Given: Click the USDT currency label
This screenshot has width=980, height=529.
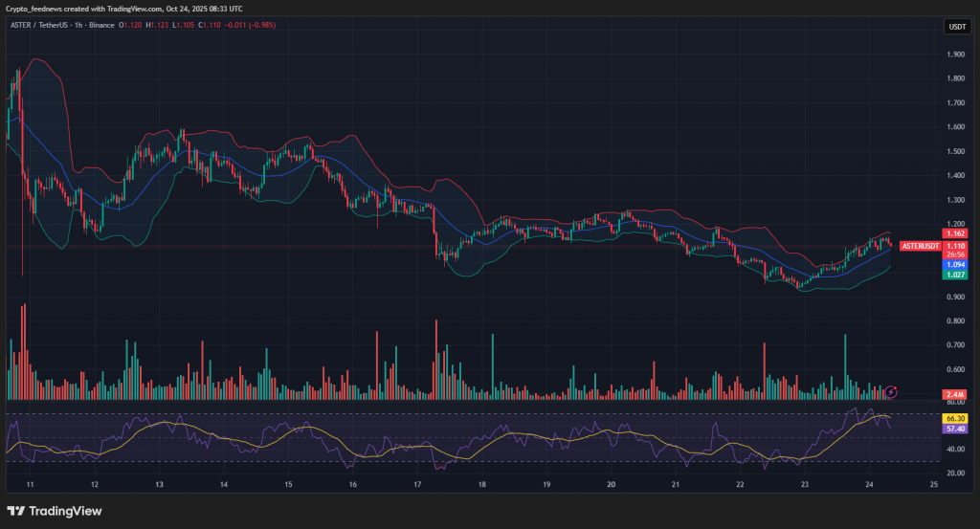Looking at the screenshot, I should point(955,28).
